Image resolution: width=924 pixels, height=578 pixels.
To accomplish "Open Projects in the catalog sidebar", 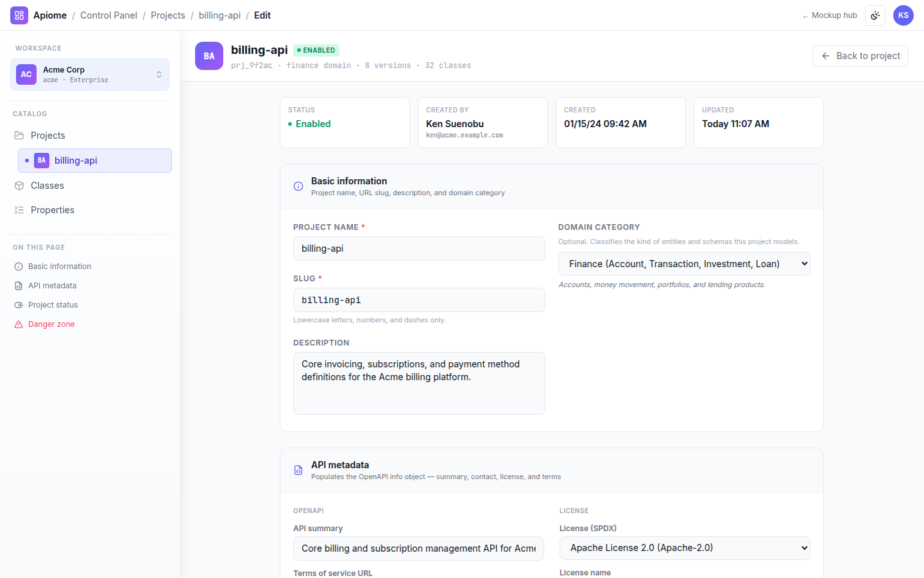I will pos(90,136).
